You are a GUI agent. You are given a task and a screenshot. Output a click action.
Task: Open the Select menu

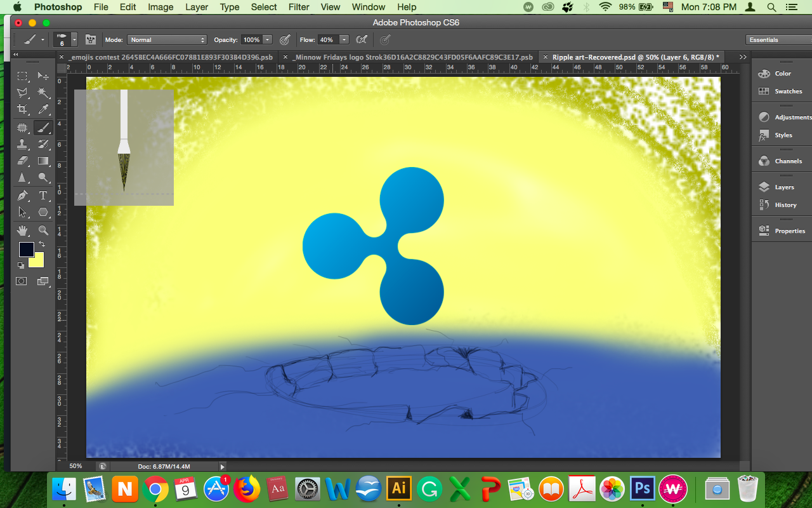tap(264, 7)
